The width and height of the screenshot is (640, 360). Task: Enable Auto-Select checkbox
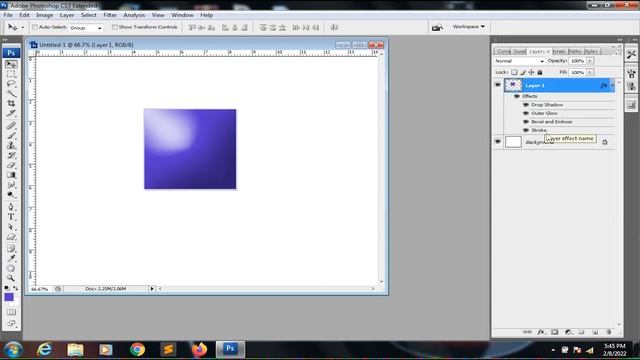[x=35, y=27]
